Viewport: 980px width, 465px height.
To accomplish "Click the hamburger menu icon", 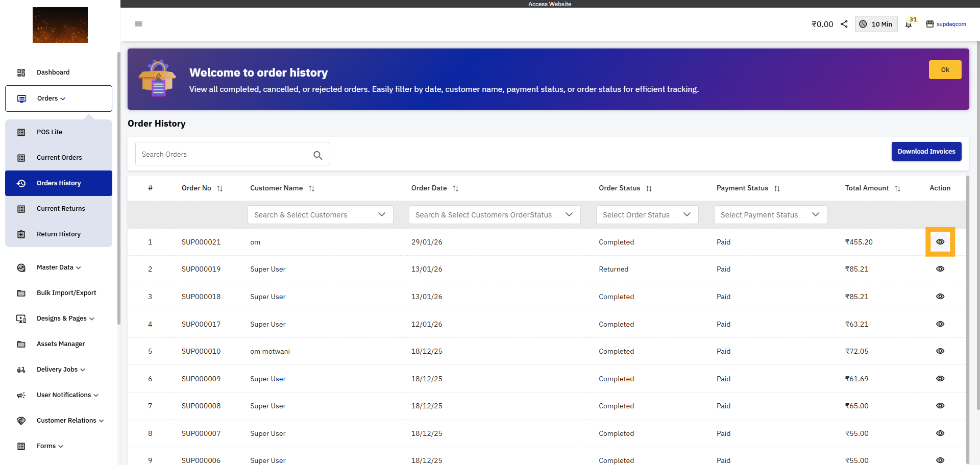I will tap(138, 24).
